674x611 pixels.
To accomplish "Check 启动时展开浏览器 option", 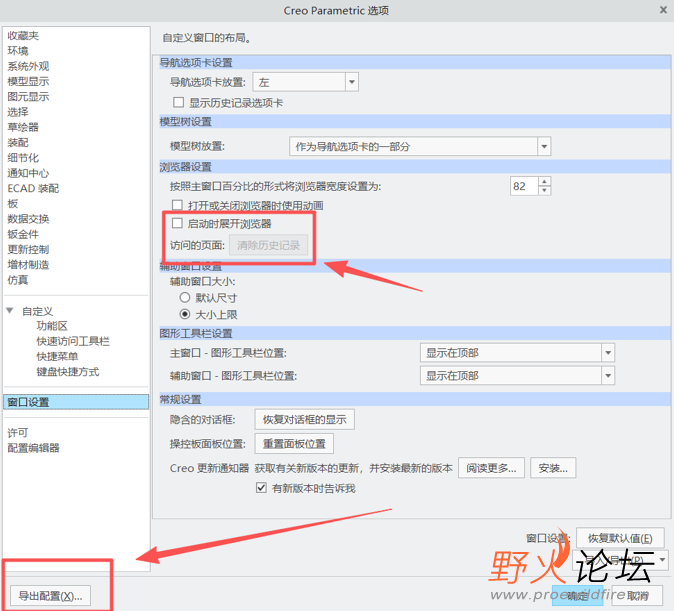I will tap(177, 223).
